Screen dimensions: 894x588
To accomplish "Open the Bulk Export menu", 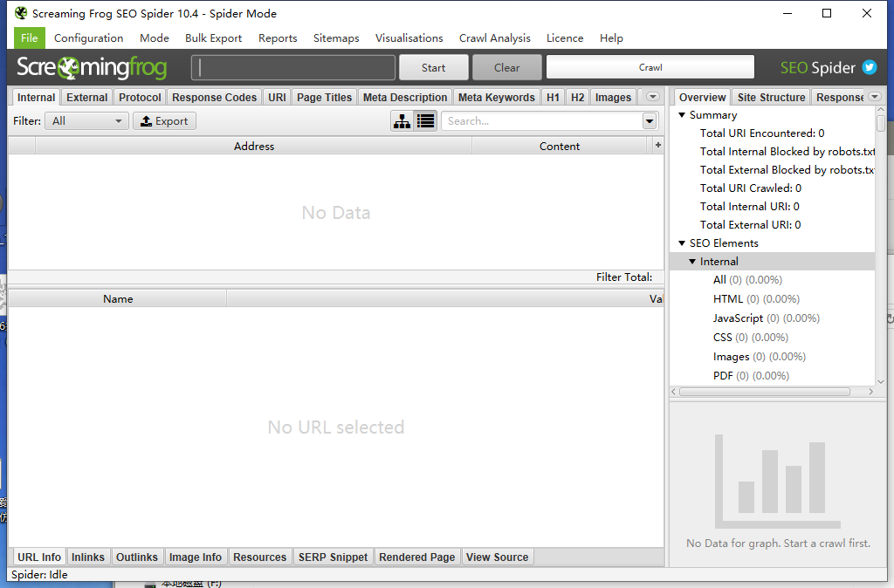I will coord(213,38).
